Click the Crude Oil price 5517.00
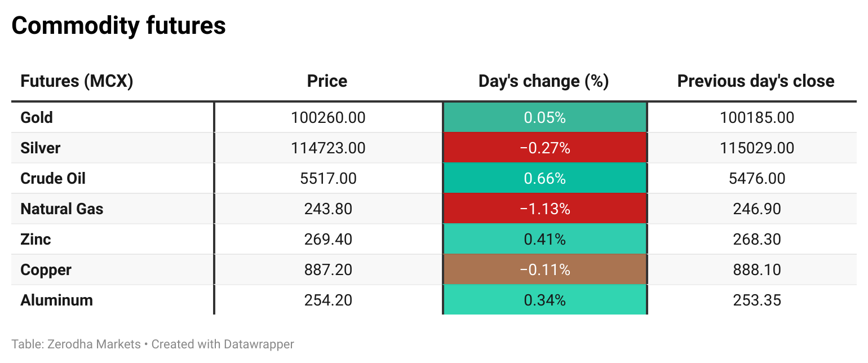Image resolution: width=868 pixels, height=363 pixels. coord(328,179)
